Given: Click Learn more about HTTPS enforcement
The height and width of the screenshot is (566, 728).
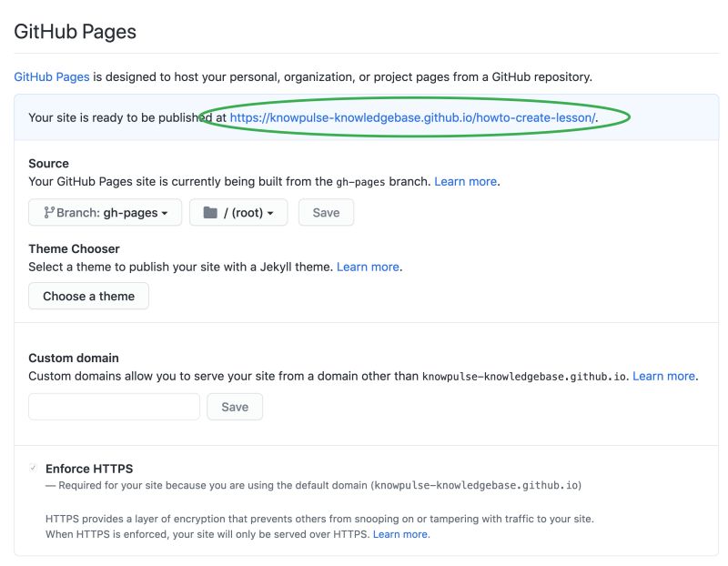Looking at the screenshot, I should coord(400,534).
